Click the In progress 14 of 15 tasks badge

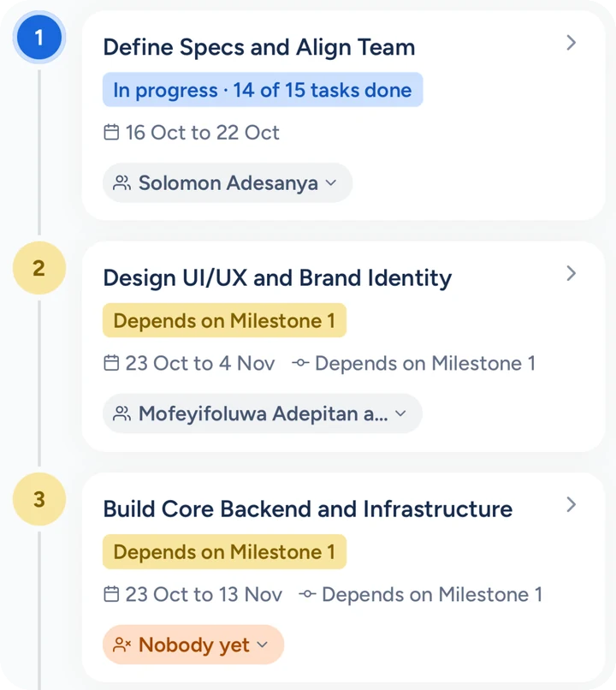(263, 90)
